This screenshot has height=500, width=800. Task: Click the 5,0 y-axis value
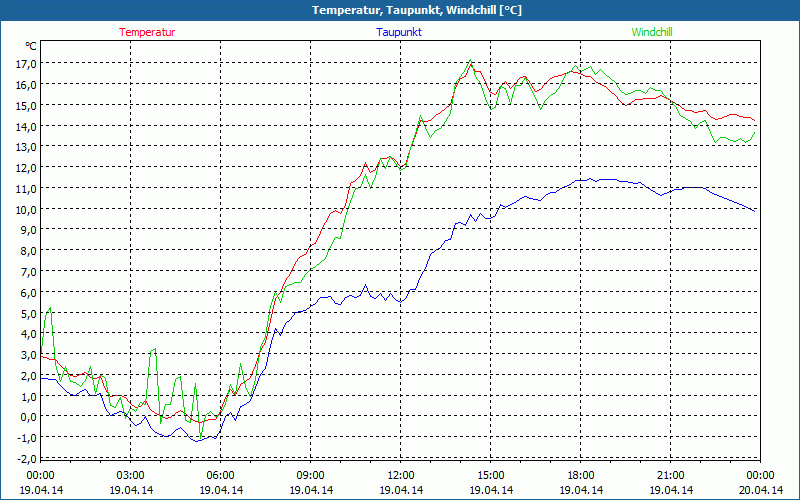[29, 313]
